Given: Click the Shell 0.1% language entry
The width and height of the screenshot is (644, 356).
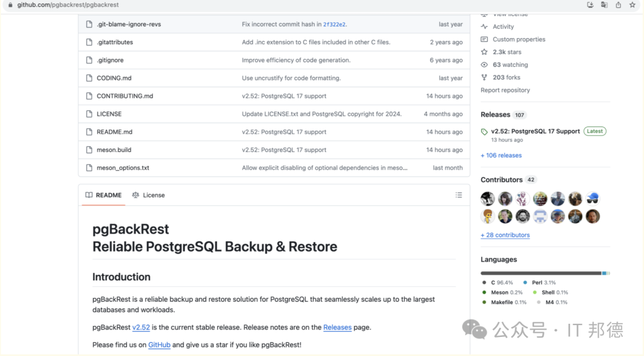Looking at the screenshot, I should coord(550,292).
